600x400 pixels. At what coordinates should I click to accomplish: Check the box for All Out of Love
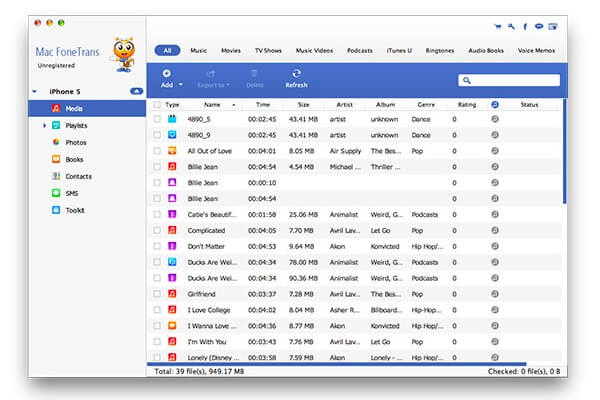(157, 150)
